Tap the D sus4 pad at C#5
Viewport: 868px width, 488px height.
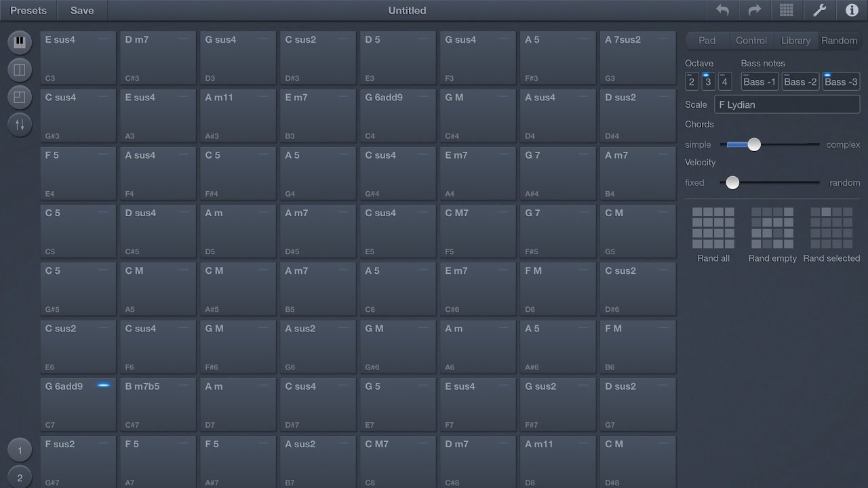coord(158,231)
